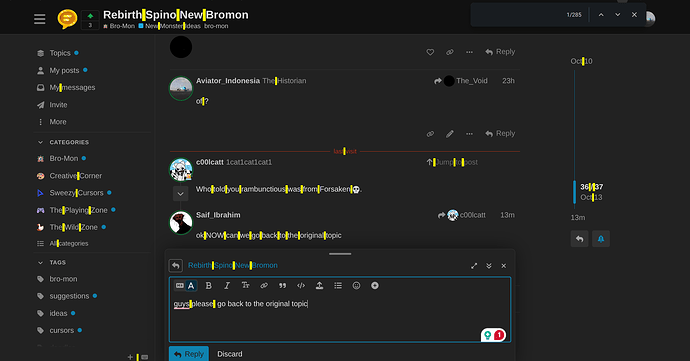Edit Aviator_Indonesia's post with pencil
The image size is (690, 361).
[x=449, y=134]
